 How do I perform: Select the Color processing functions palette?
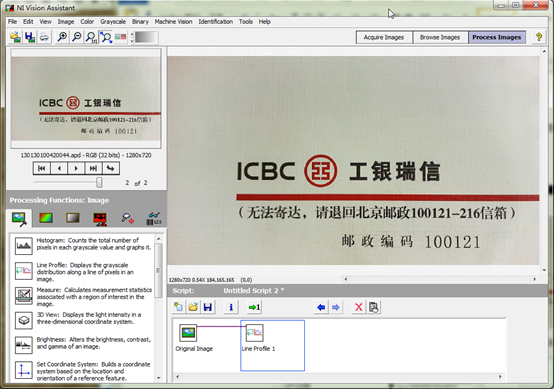pos(46,218)
